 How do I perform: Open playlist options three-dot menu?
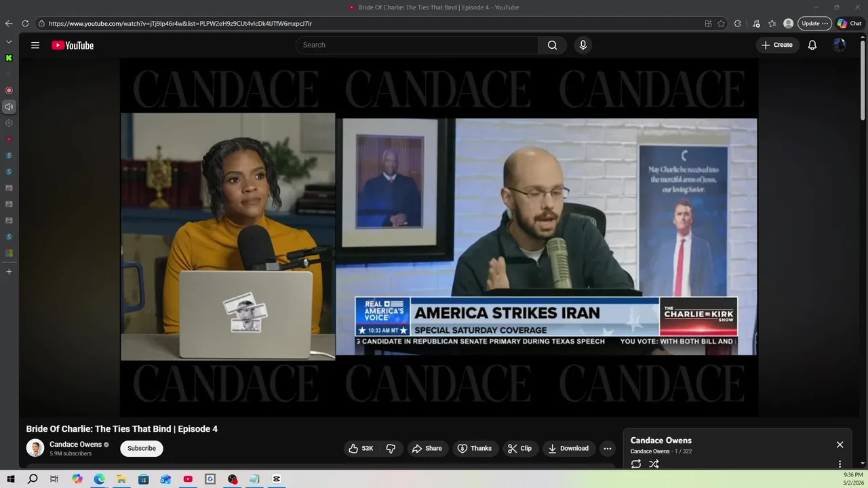pyautogui.click(x=840, y=464)
